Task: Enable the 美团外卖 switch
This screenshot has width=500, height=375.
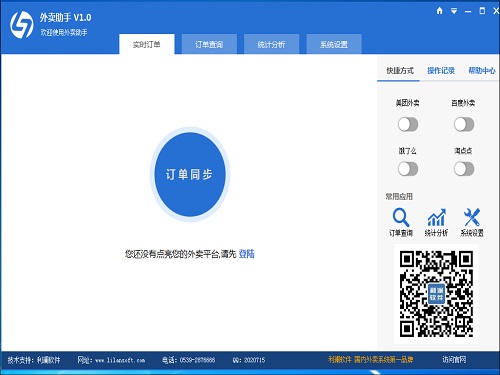Action: (408, 125)
